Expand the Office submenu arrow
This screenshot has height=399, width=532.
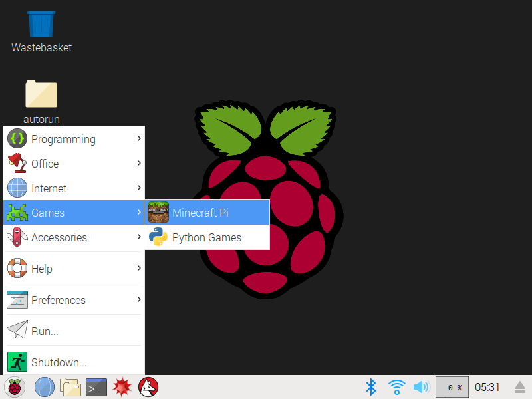coord(139,163)
